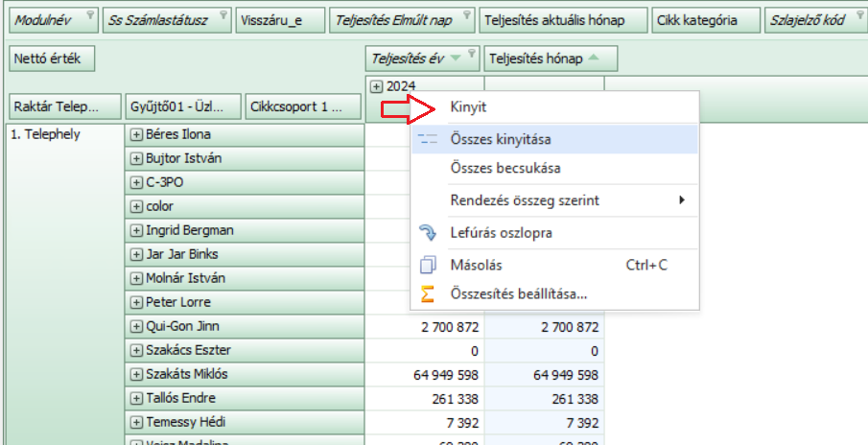This screenshot has height=445, width=868.
Task: Click the filter icon on Teljesítés év header
Action: pyautogui.click(x=470, y=55)
